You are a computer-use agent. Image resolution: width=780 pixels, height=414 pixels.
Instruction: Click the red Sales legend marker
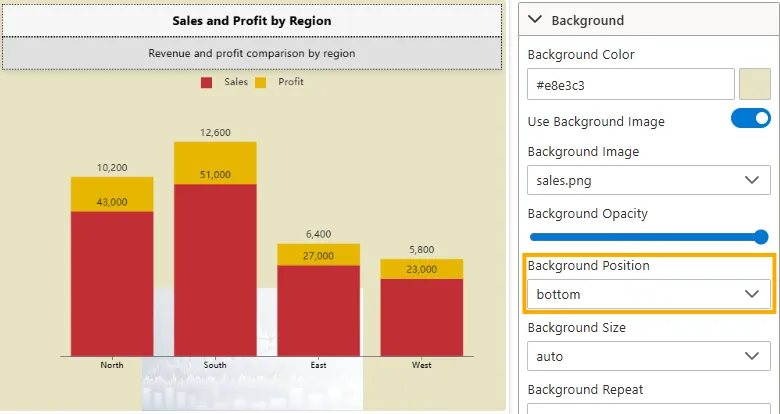(x=207, y=82)
